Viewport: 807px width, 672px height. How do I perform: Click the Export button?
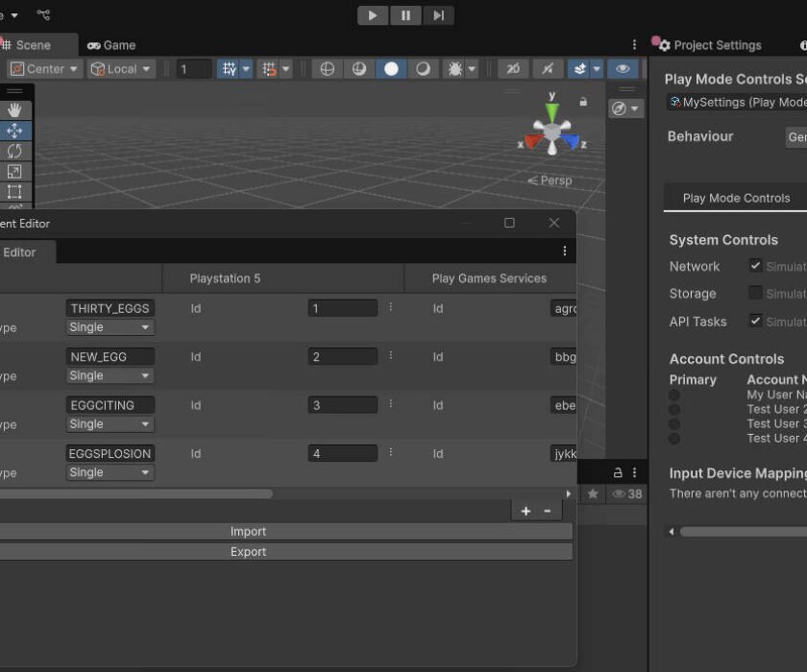tap(248, 551)
